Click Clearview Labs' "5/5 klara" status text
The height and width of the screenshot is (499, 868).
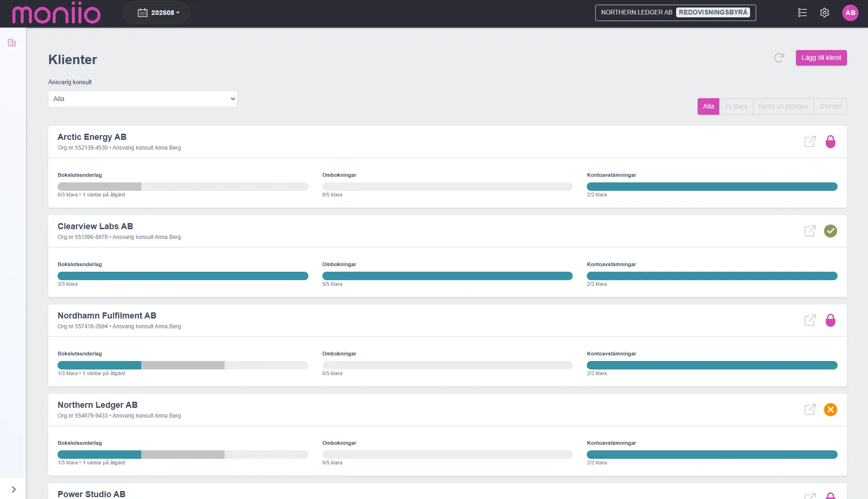coord(332,284)
